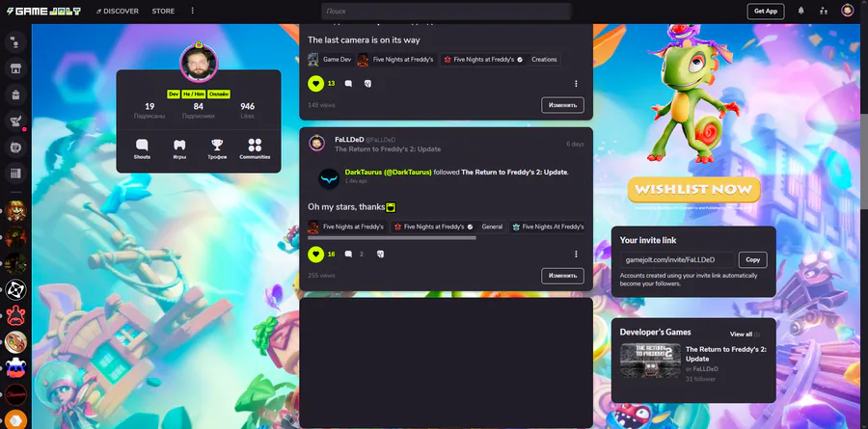Open Игры on the profile card
The width and height of the screenshot is (868, 429).
point(179,149)
